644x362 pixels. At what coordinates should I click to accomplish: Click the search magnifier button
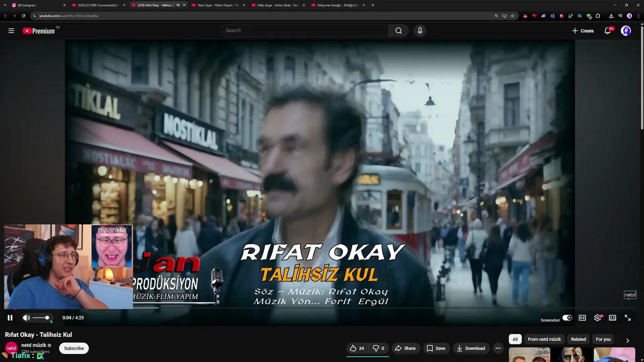(x=398, y=31)
